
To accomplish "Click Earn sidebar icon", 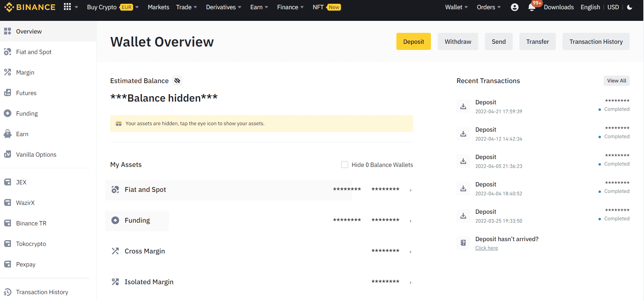I will (x=8, y=134).
